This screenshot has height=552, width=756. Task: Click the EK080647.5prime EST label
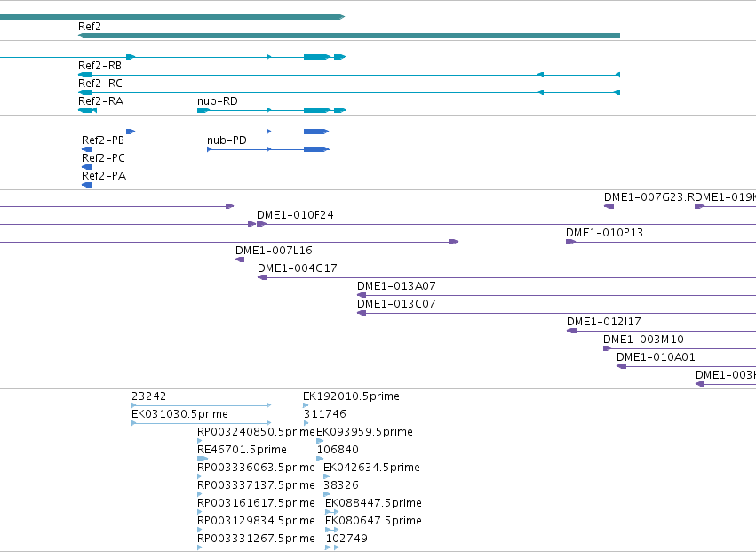click(374, 522)
